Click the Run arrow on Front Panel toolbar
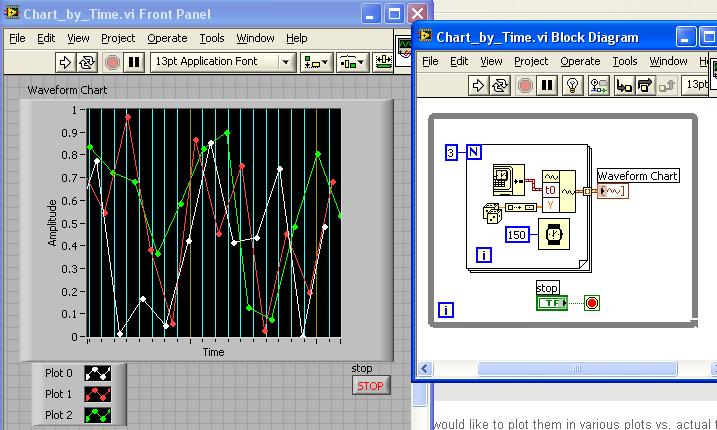The width and height of the screenshot is (717, 430). point(66,62)
